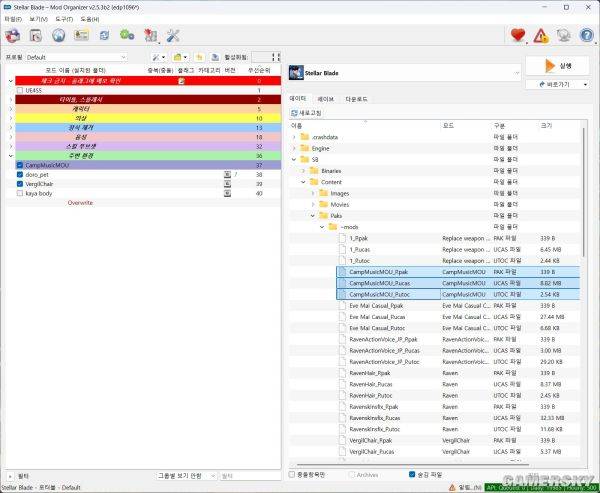
Task: Uncheck the CampMusicMOU mod checkbox
Action: pyautogui.click(x=20, y=165)
